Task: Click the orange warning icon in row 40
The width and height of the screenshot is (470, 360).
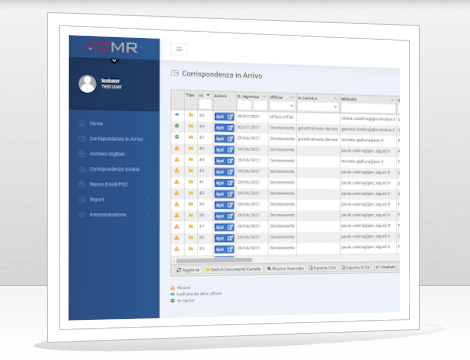Action: click(177, 193)
